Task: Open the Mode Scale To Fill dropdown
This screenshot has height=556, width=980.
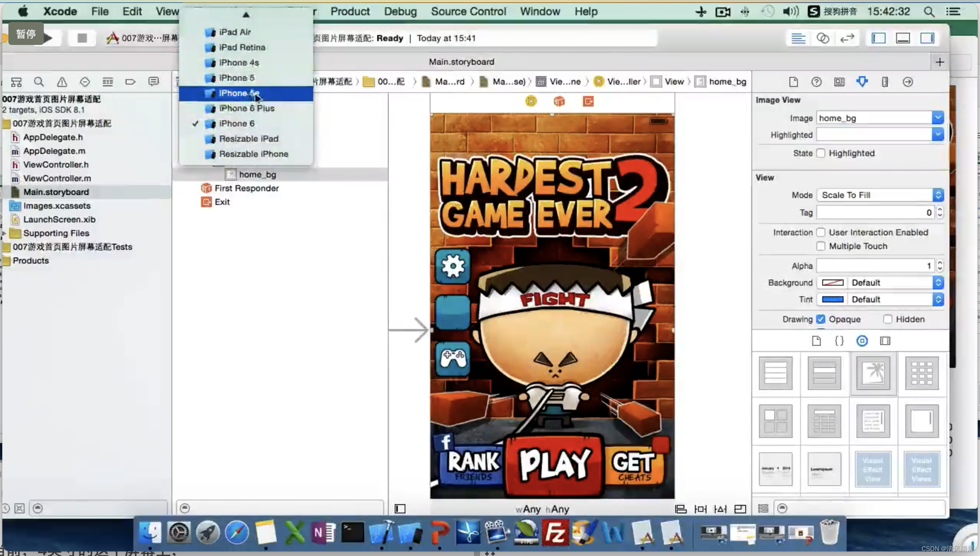Action: (x=880, y=195)
